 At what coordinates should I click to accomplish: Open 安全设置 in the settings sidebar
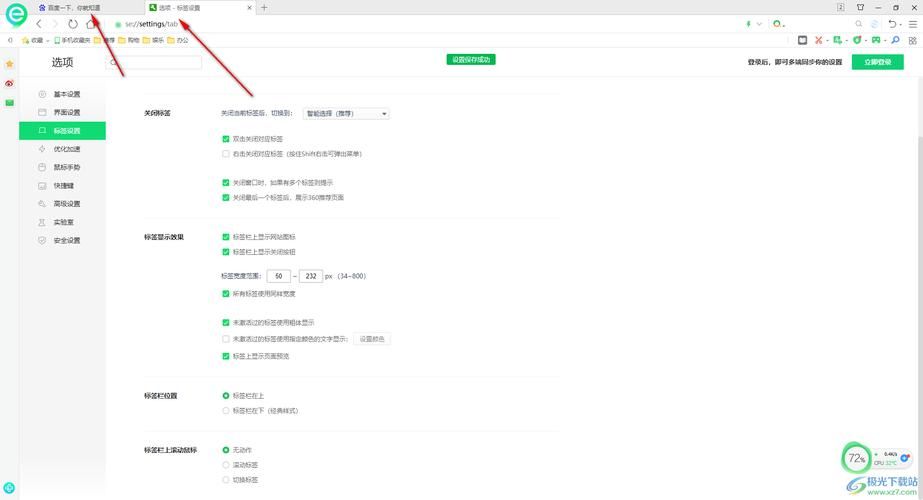tap(62, 240)
